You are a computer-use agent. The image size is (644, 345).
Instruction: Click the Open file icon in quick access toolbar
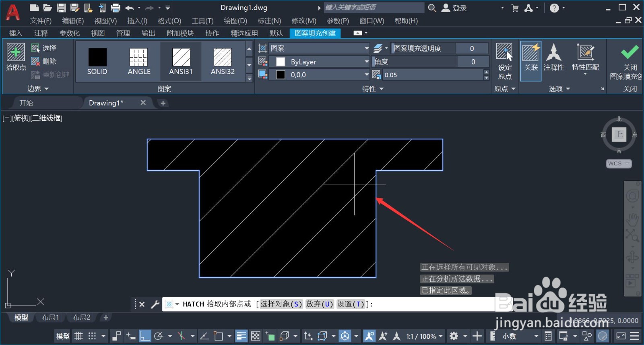coord(47,8)
